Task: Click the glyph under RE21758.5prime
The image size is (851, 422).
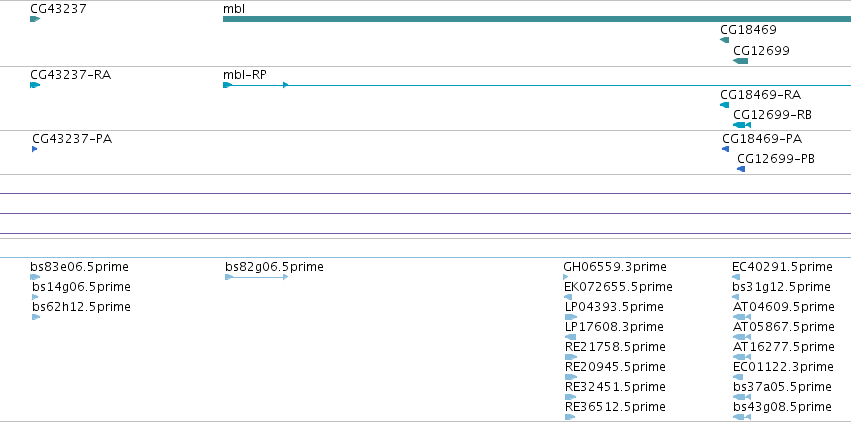Action: point(570,357)
